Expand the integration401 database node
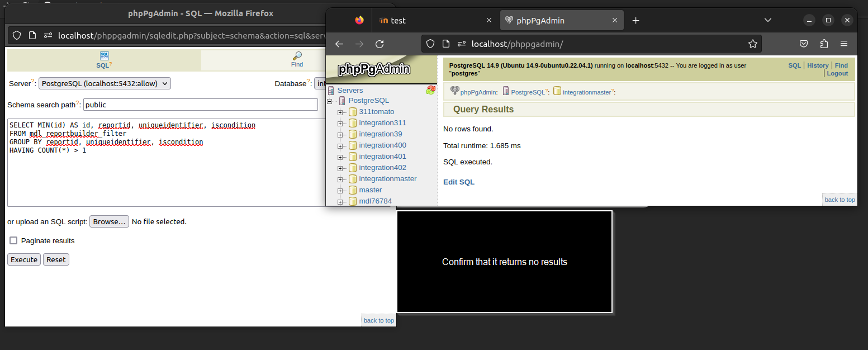Viewport: 868px width, 350px height. tap(340, 157)
